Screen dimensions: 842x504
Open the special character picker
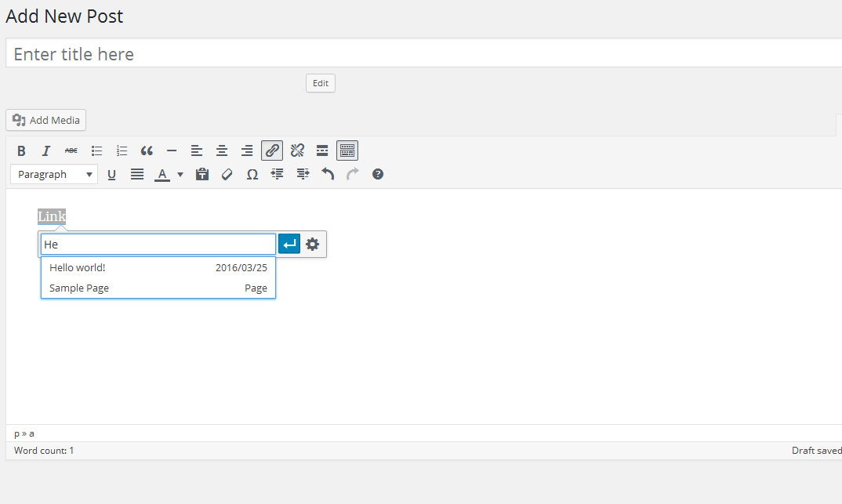(252, 175)
